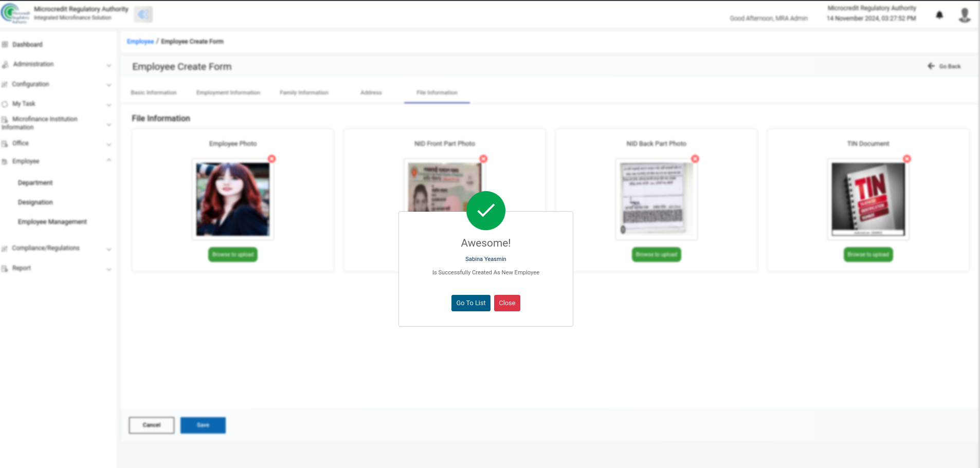Open Designation in the sidebar
980x468 pixels.
(35, 202)
